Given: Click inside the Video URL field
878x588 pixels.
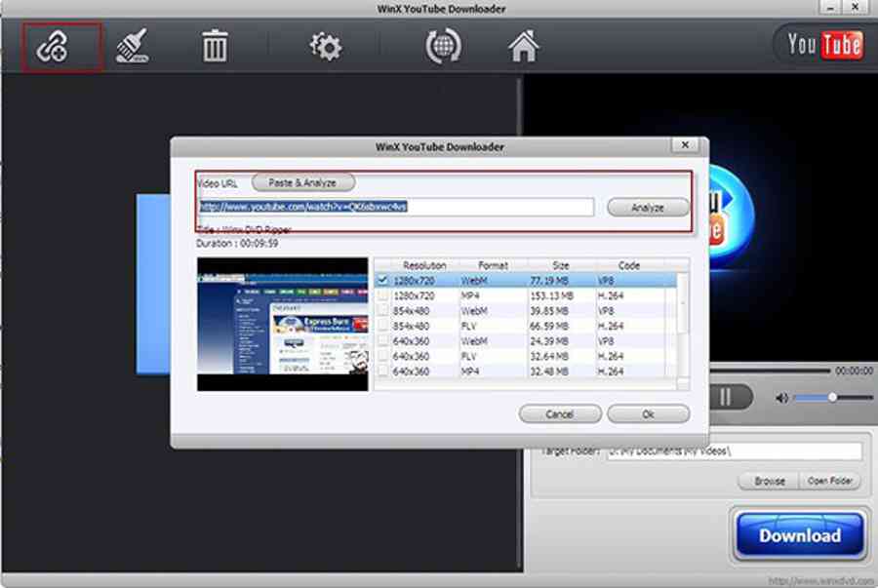Looking at the screenshot, I should (x=395, y=207).
